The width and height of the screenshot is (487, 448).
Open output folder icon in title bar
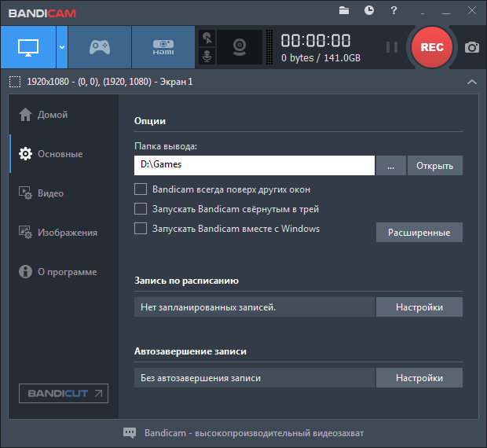pyautogui.click(x=344, y=11)
